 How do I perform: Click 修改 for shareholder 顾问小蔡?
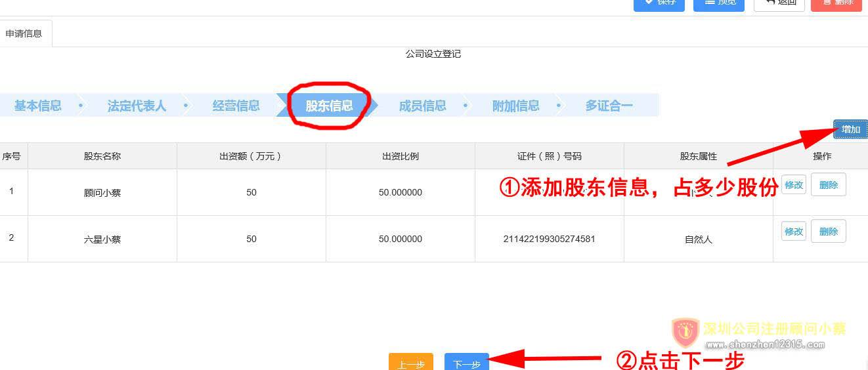click(x=794, y=185)
